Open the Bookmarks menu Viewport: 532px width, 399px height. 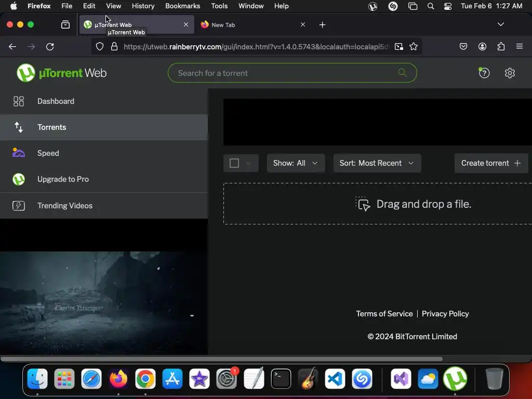pyautogui.click(x=182, y=6)
